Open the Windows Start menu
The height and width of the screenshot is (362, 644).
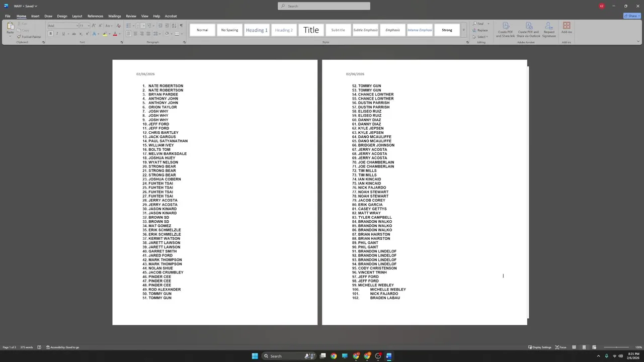255,356
